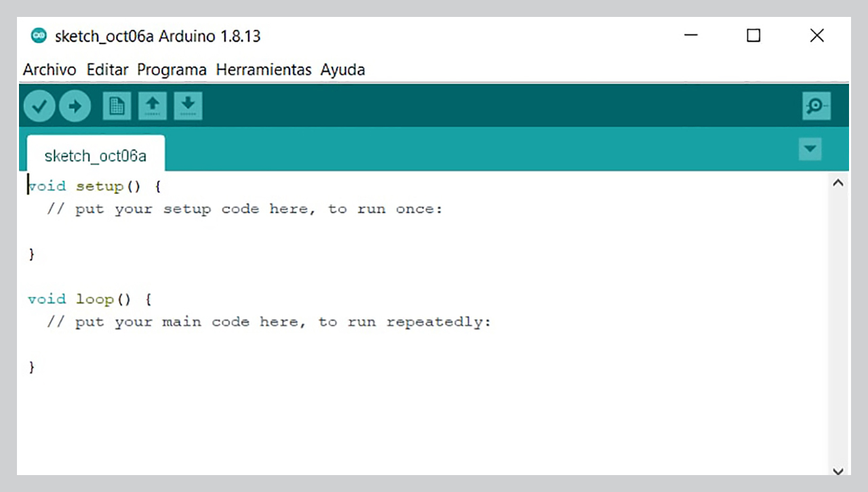868x492 pixels.
Task: Open the Serial Monitor magnifier icon
Action: [x=816, y=106]
